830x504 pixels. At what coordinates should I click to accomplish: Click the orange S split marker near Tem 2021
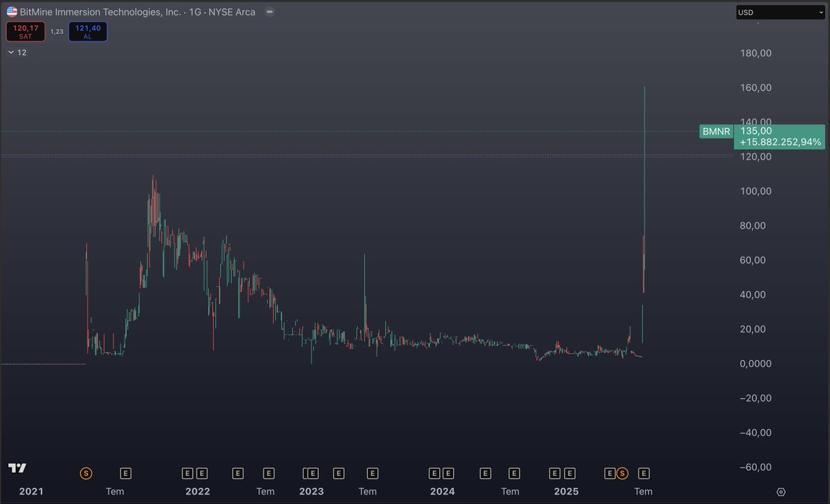86,474
